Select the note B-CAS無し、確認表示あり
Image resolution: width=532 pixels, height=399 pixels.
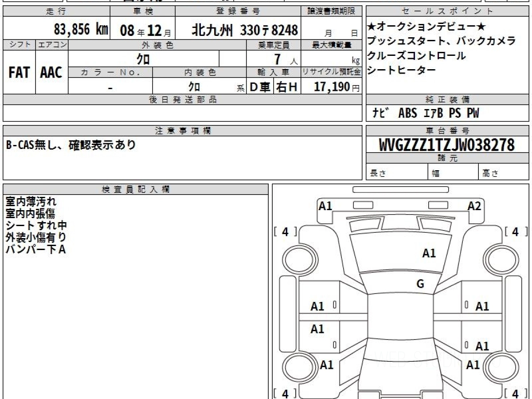(x=71, y=145)
